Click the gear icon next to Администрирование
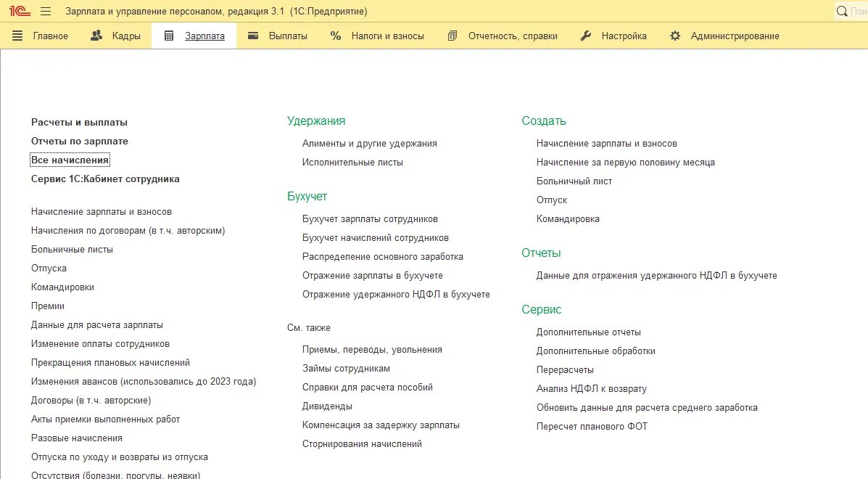Screen dimensions: 868x479 pyautogui.click(x=674, y=35)
